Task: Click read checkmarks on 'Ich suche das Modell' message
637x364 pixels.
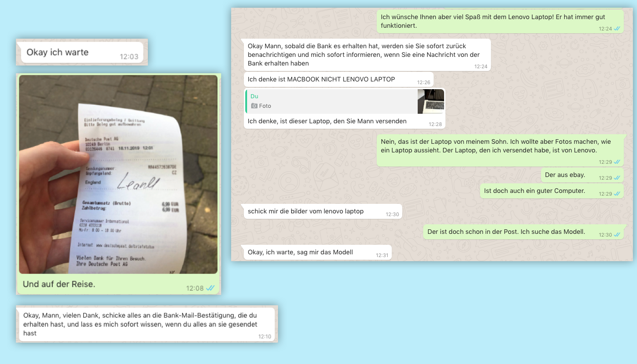Action: (x=617, y=234)
